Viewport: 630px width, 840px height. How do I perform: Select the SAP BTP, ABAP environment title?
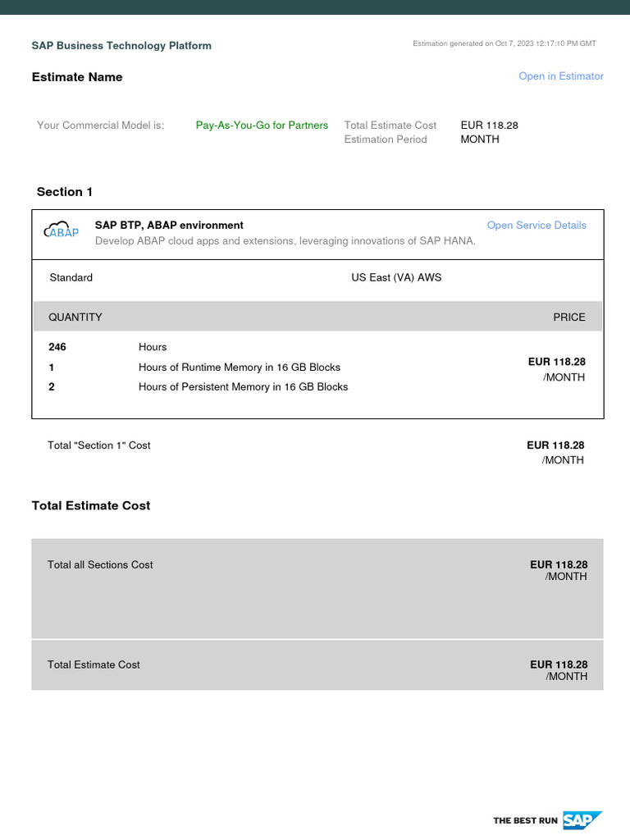tap(169, 226)
